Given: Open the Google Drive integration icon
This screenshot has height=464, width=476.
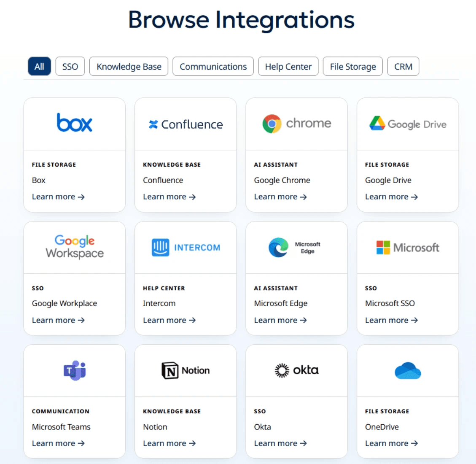Looking at the screenshot, I should (407, 124).
